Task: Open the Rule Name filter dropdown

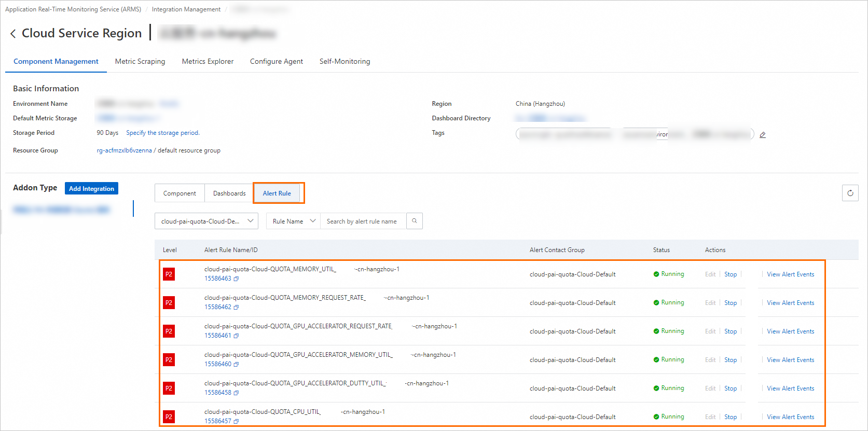Action: tap(293, 221)
